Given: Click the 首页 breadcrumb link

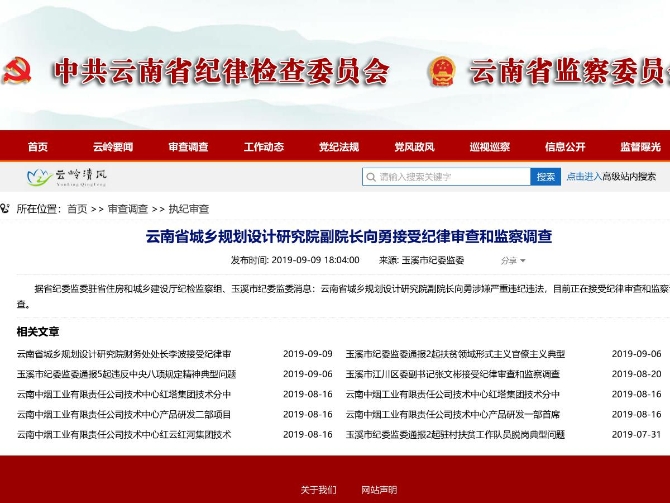Looking at the screenshot, I should pos(77,209).
